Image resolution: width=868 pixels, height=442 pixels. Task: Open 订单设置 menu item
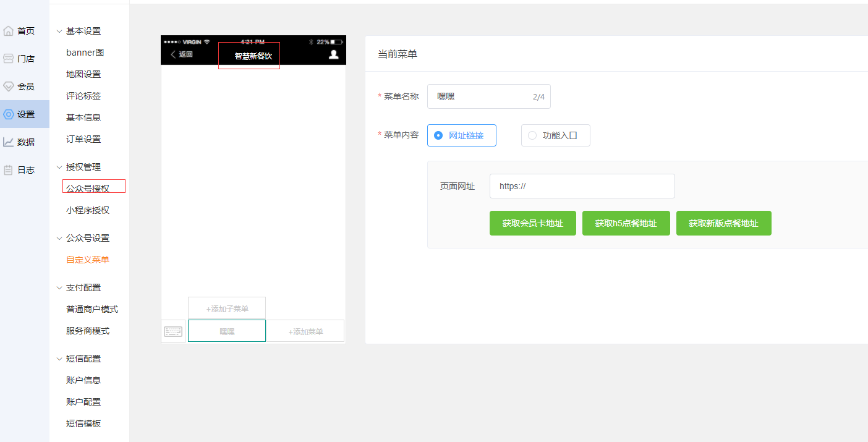[83, 139]
